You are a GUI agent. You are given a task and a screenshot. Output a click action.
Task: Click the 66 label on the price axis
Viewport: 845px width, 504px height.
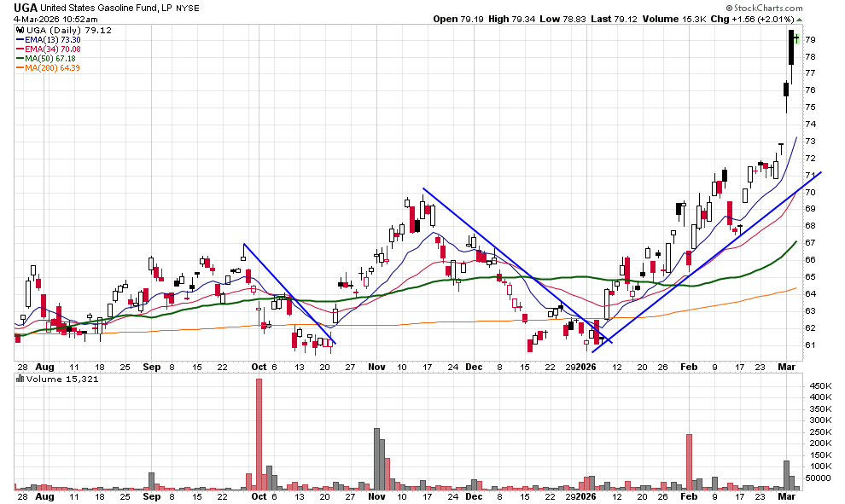click(811, 259)
